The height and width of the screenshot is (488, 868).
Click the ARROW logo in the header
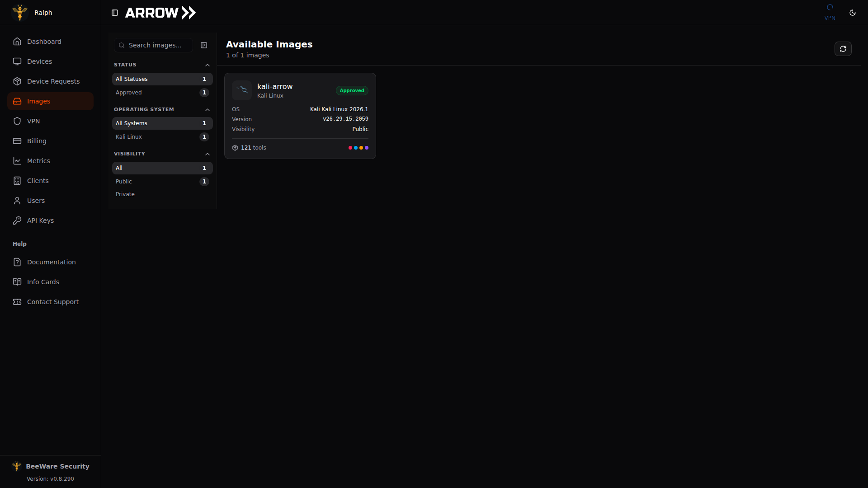click(160, 13)
